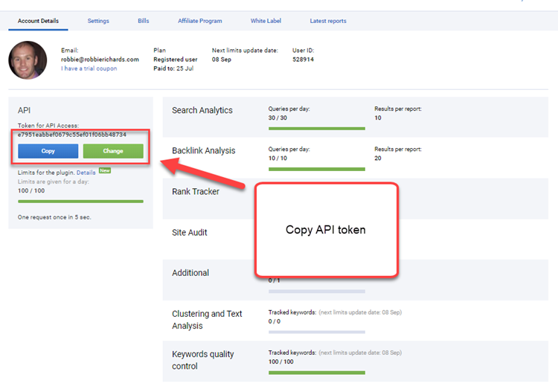Click the Clustering and Text Analysis row
The width and height of the screenshot is (558, 392).
(207, 320)
